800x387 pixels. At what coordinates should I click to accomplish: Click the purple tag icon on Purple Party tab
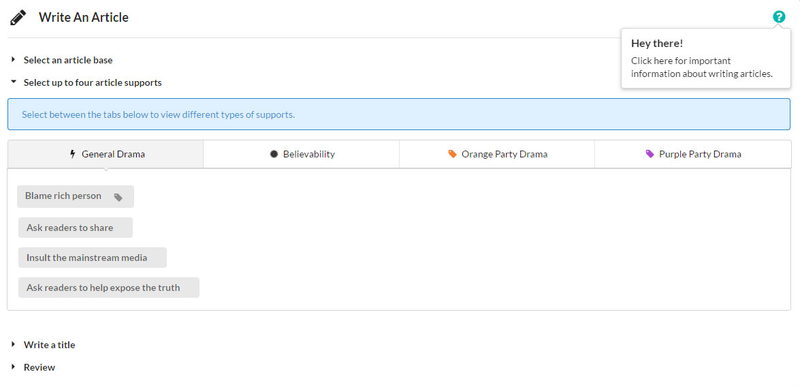pyautogui.click(x=649, y=154)
